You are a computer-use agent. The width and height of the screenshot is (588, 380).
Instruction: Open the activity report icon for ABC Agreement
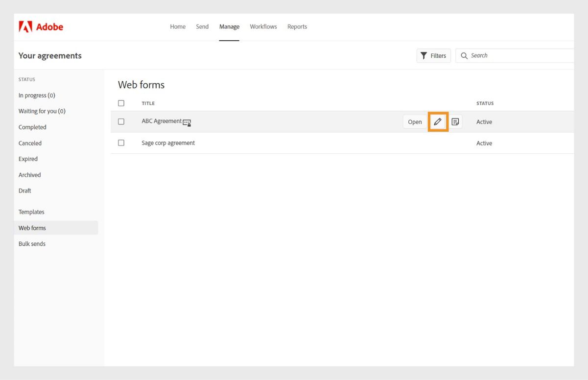[x=455, y=121]
